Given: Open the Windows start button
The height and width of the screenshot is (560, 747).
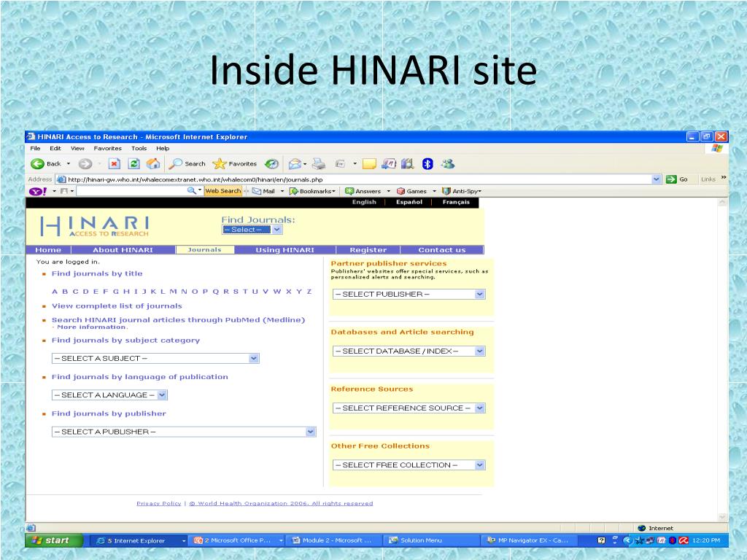Looking at the screenshot, I should [55, 540].
